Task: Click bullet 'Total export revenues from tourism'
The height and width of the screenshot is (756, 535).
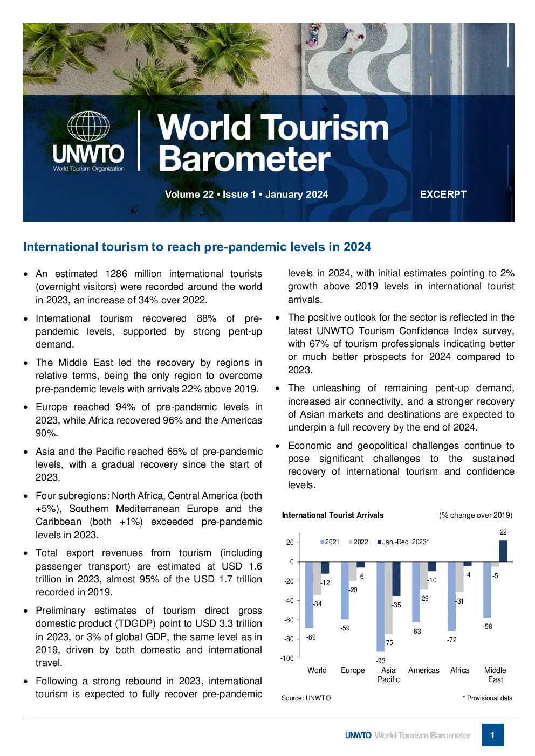Action: 149,572
